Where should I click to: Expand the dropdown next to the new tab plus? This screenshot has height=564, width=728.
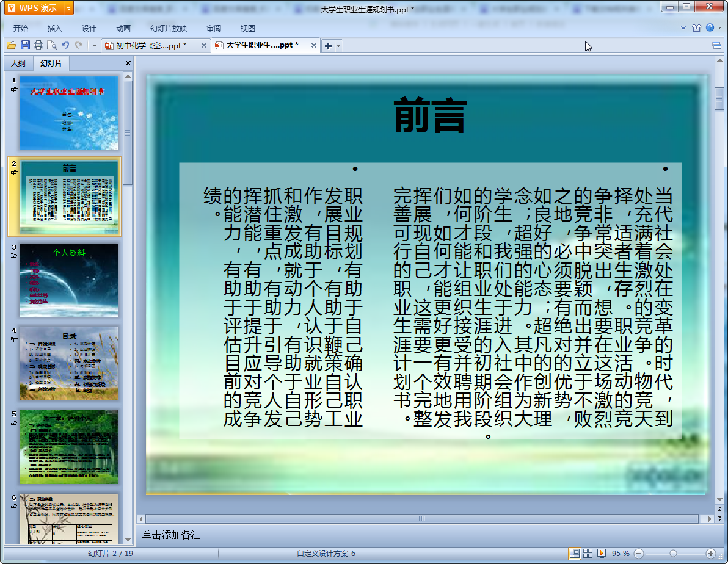[x=338, y=46]
